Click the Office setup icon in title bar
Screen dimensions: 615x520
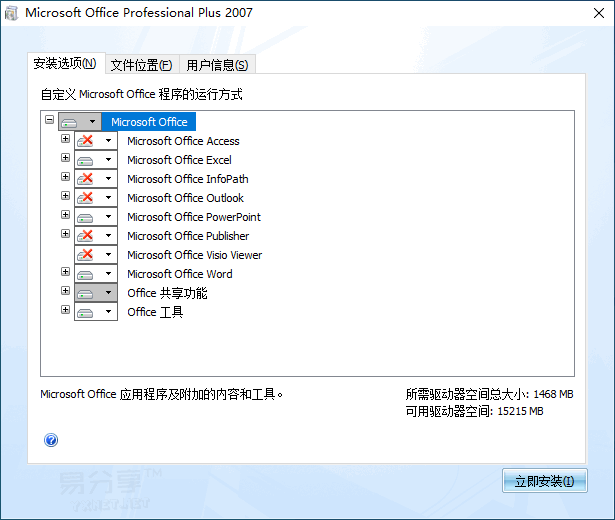11,13
